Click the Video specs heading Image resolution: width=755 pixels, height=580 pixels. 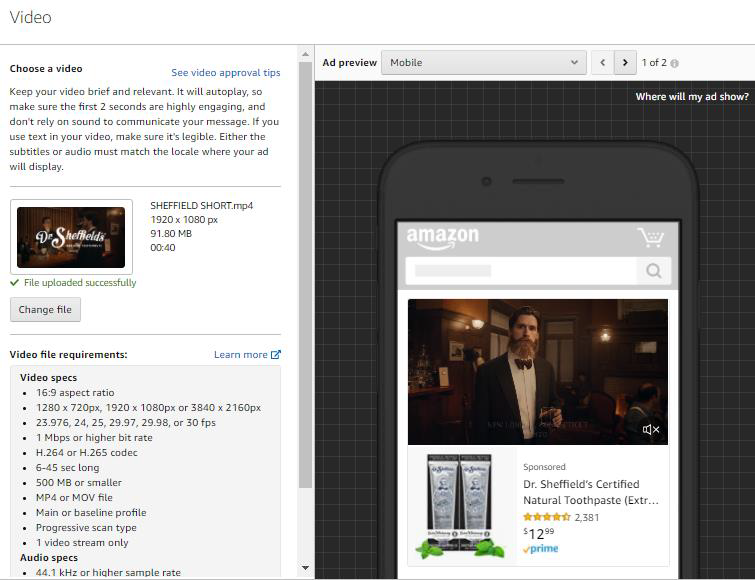[x=48, y=377]
